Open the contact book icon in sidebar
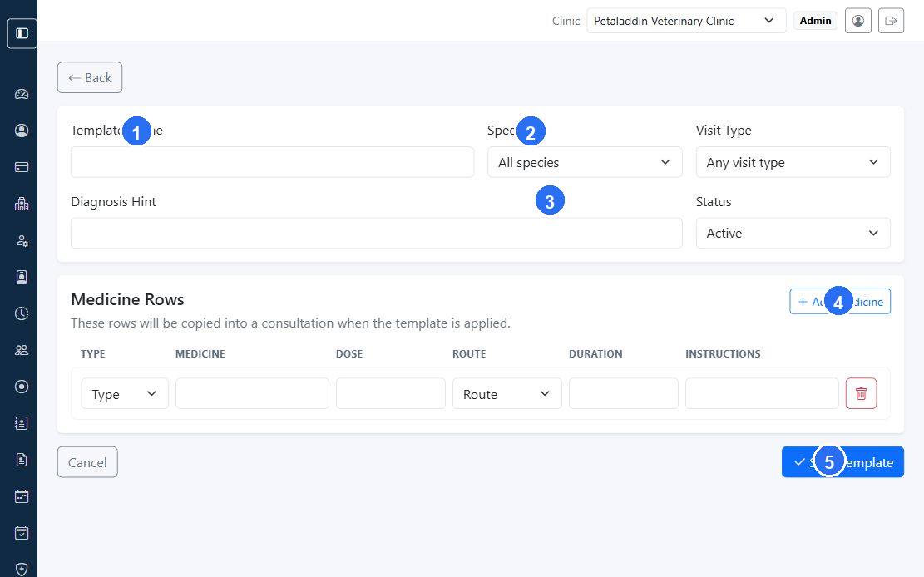The image size is (924, 577). point(22,423)
